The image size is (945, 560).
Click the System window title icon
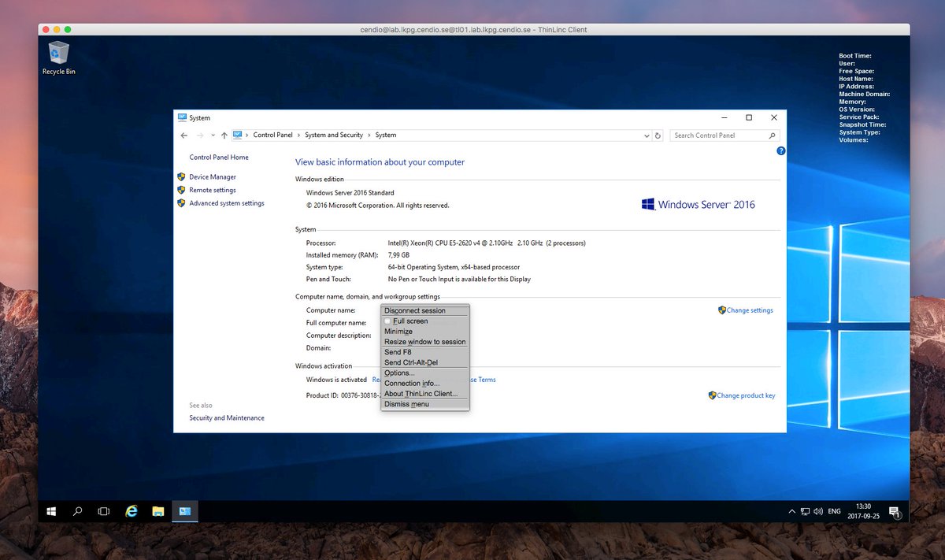tap(183, 118)
